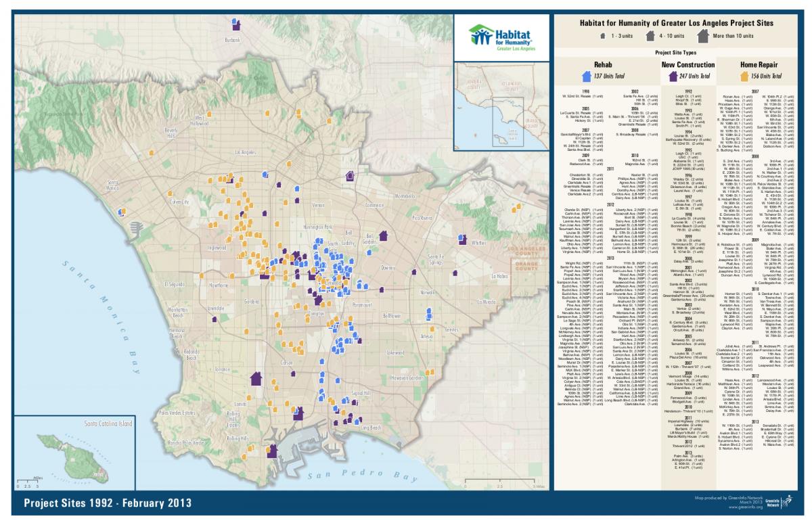Select the Hawaiian Gardens label
The height and width of the screenshot is (525, 812).
tap(405, 378)
